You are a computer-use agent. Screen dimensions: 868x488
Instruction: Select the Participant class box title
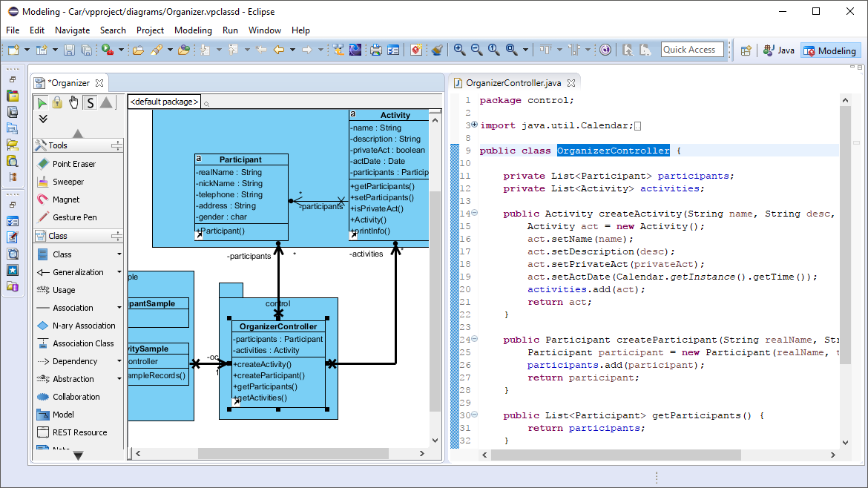click(240, 159)
